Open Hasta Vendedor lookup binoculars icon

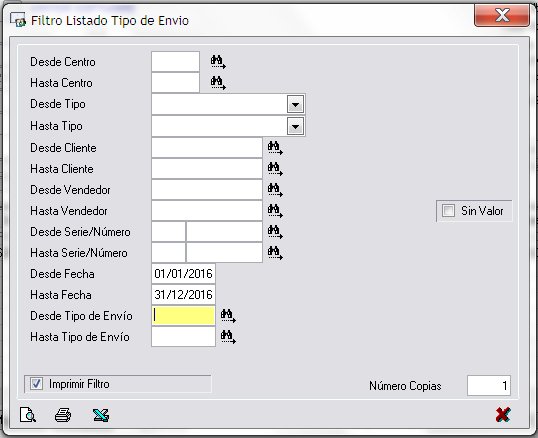point(275,211)
